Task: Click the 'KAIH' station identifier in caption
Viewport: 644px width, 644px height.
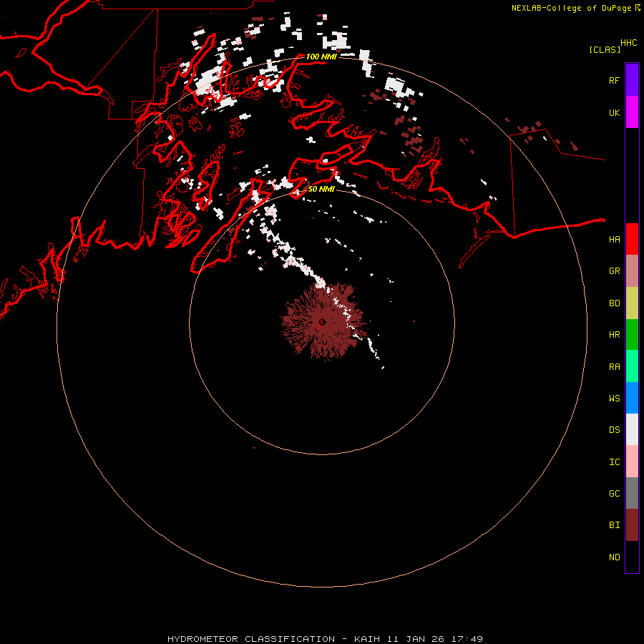Action: 367,639
